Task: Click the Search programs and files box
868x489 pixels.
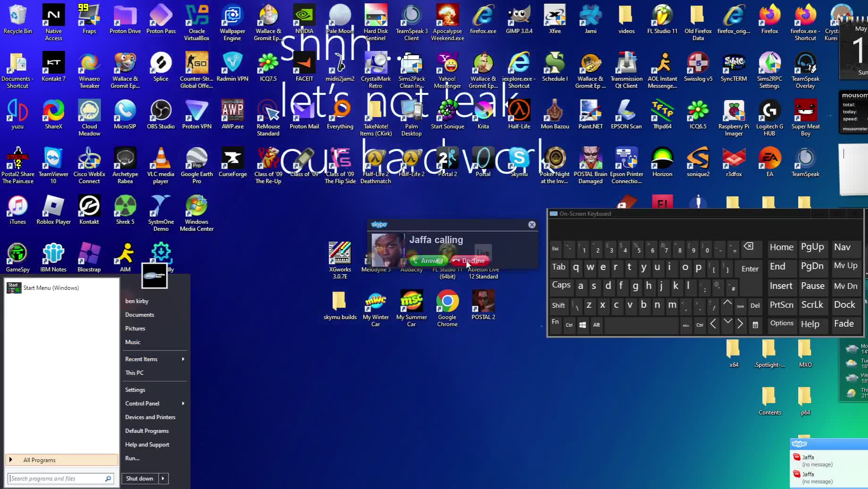Action: pyautogui.click(x=61, y=479)
